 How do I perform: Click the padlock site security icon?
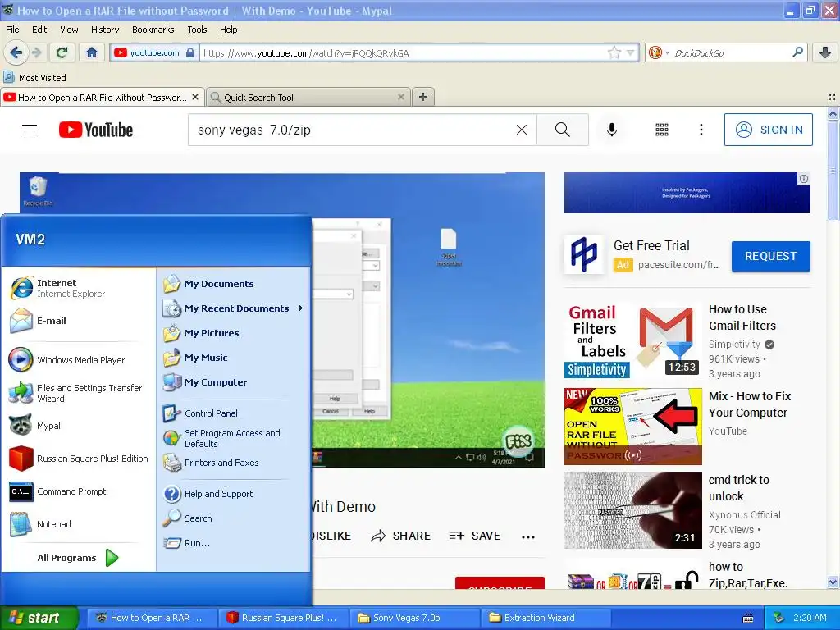tap(190, 52)
